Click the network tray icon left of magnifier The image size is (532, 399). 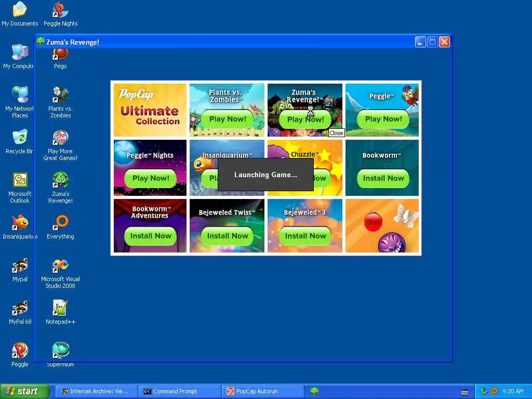pos(484,392)
